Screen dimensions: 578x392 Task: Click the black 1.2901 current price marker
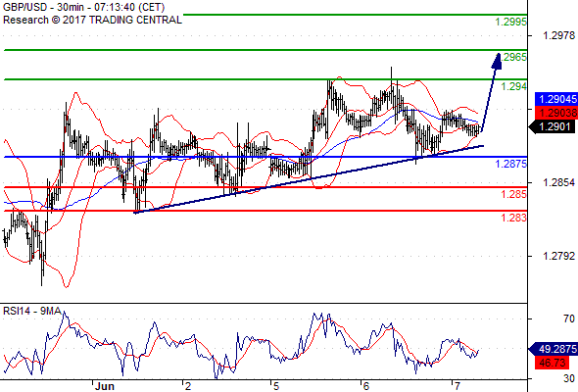pyautogui.click(x=552, y=126)
